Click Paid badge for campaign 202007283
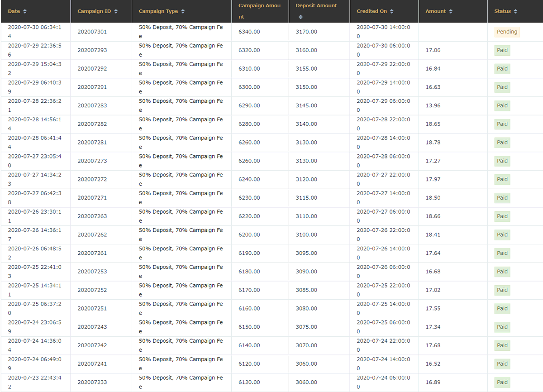 coord(502,105)
